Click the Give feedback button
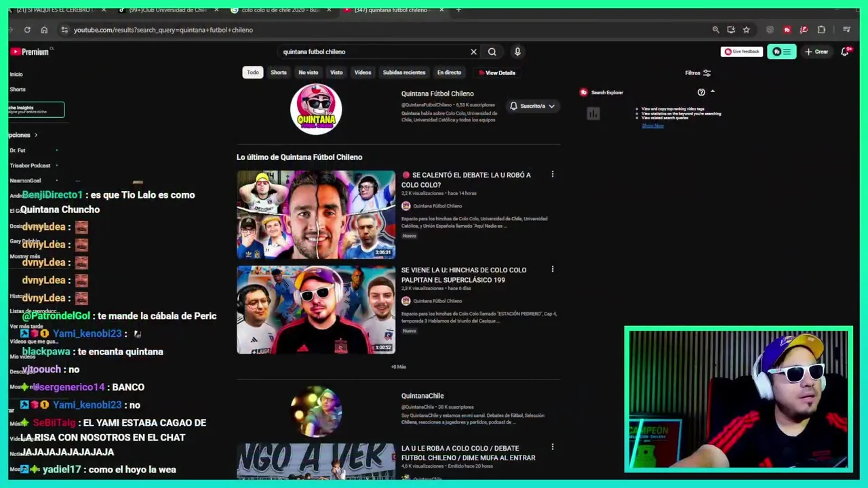This screenshot has width=868, height=488. pyautogui.click(x=742, y=52)
